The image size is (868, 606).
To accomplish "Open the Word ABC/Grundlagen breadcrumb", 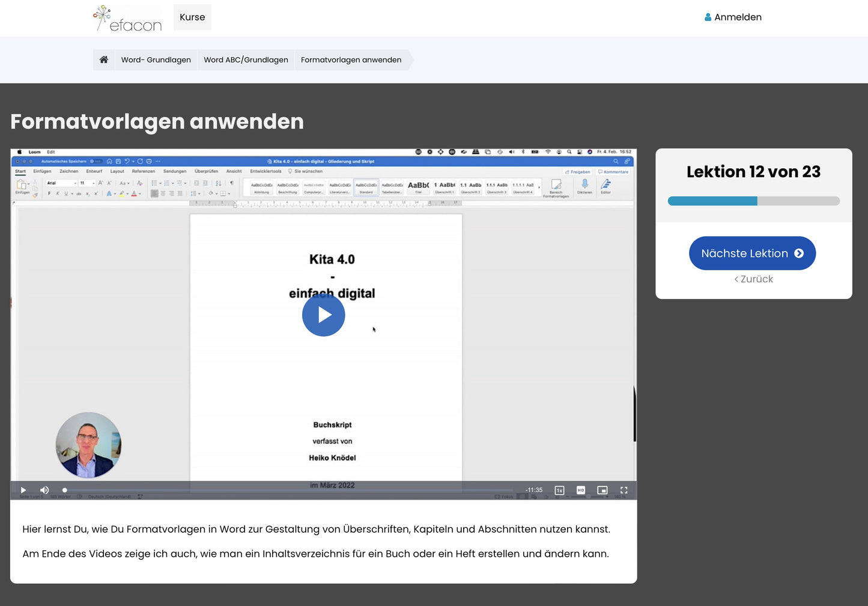I will 246,60.
